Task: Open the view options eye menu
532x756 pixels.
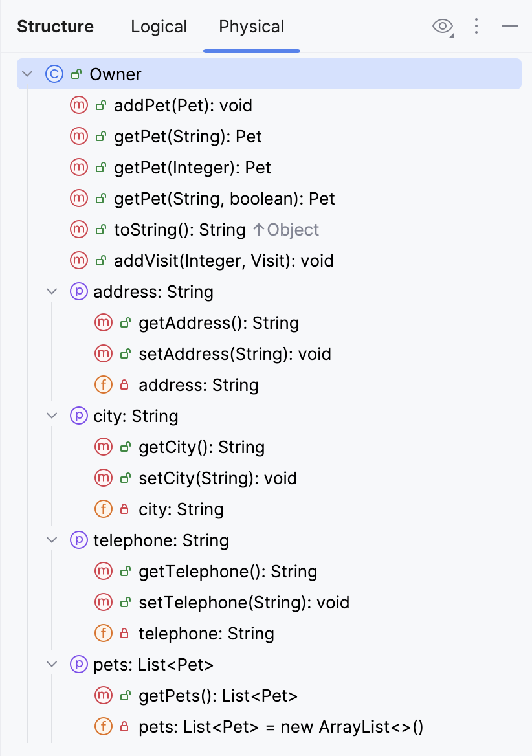Action: coord(442,27)
